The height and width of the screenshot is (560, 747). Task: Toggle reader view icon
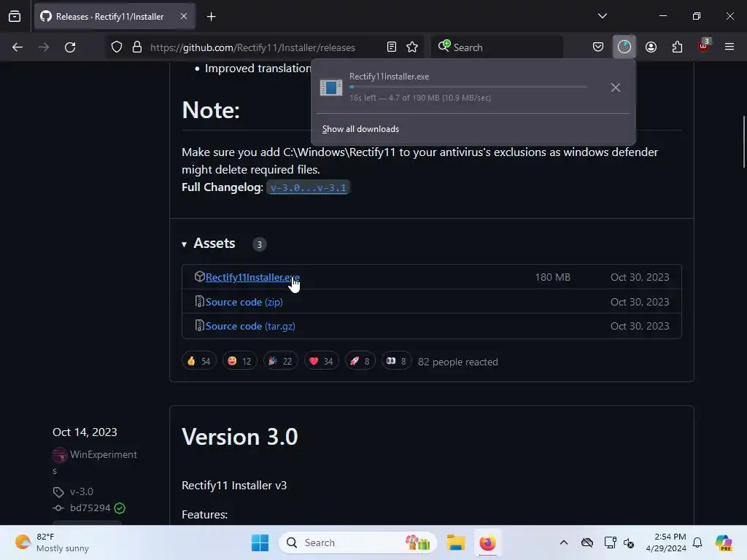[x=392, y=47]
